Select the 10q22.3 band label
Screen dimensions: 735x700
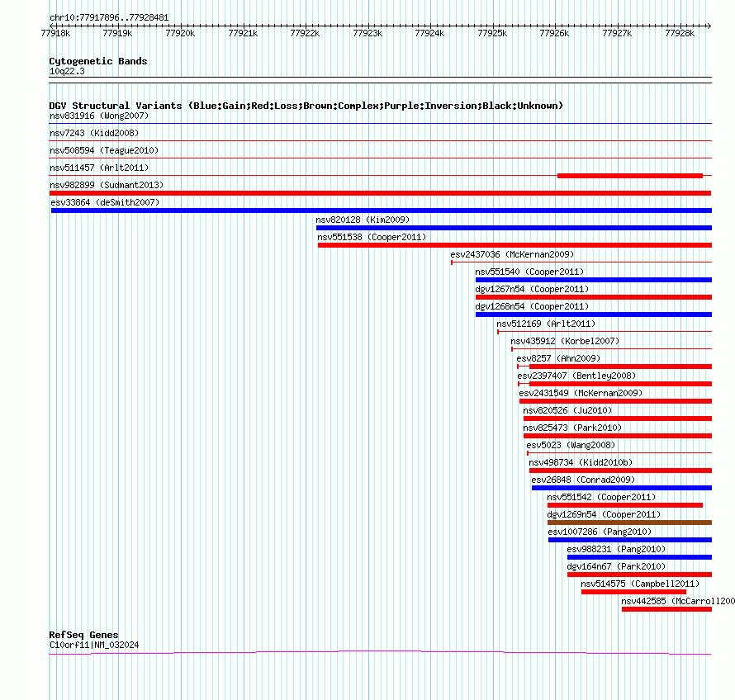(67, 71)
